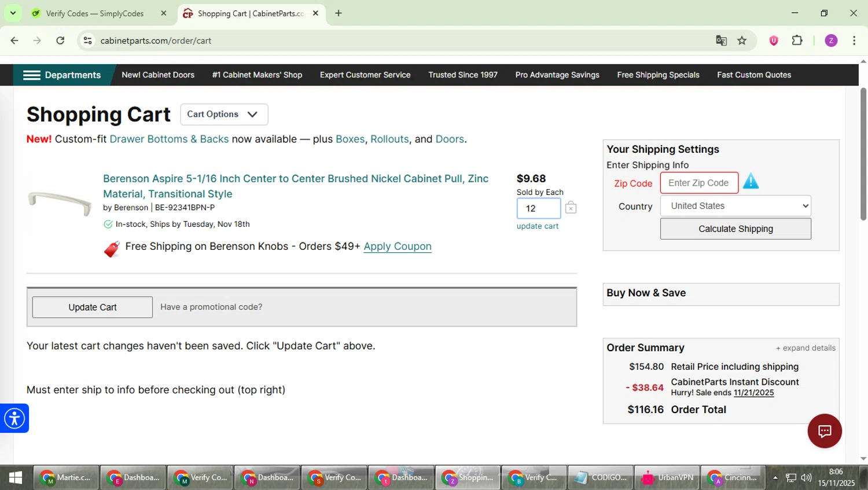Open the CODIGO taskbar item

pos(601,478)
